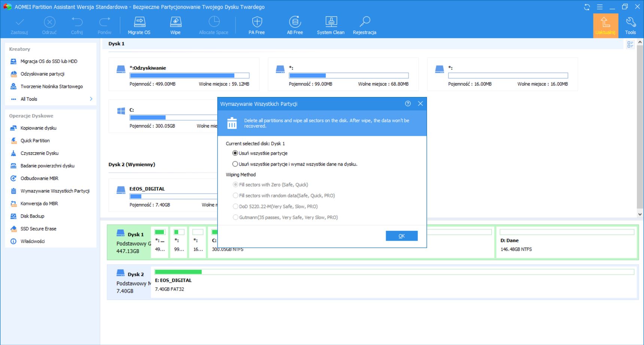Open AB Free from toolbar
Viewport: 644px width, 345px height.
295,25
